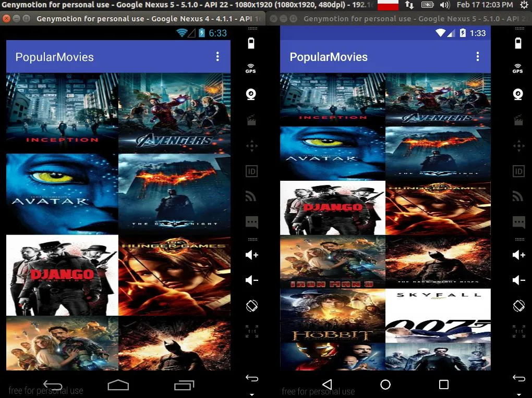Screen dimensions: 532x398
Task: Open Skyfall 007 poster in Nexus 5 window
Action: tap(438, 316)
